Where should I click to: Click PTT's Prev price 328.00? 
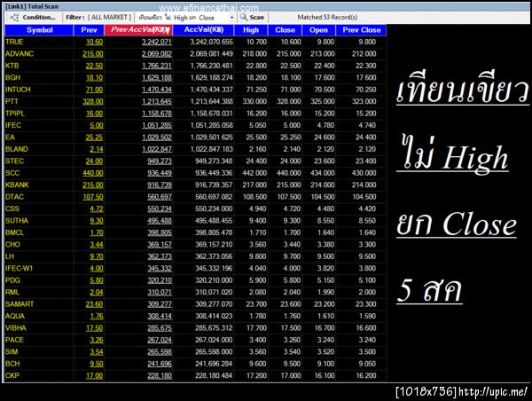click(x=93, y=101)
